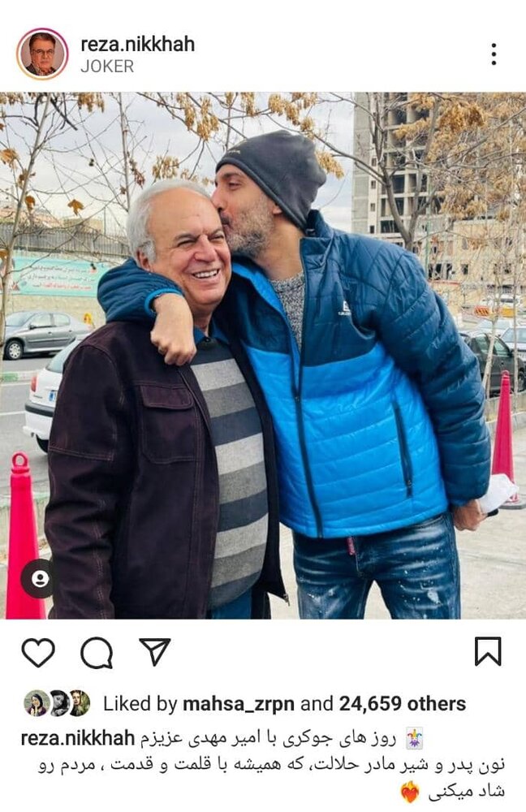Tap the joker emoji in the caption
Viewport: 526px width, 812px height.
point(412,738)
